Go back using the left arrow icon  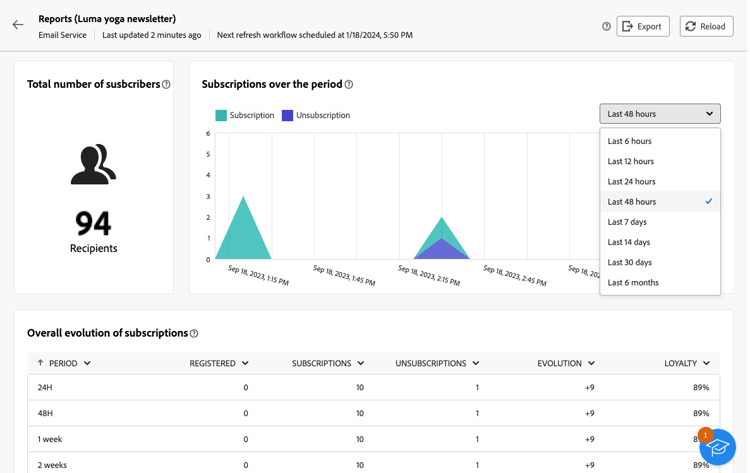(x=18, y=25)
